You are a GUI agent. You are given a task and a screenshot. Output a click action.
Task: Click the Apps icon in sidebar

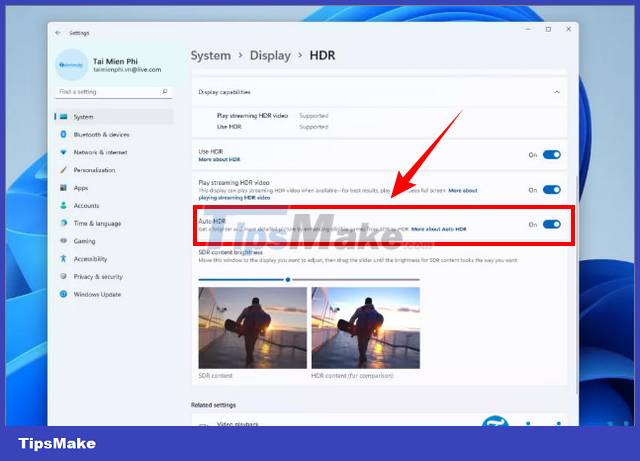tap(63, 188)
